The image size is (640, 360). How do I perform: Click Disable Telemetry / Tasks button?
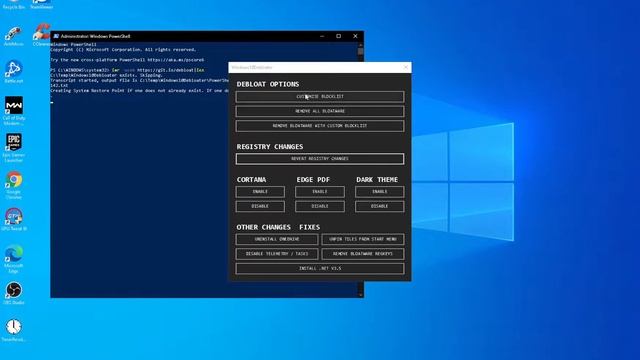[277, 254]
